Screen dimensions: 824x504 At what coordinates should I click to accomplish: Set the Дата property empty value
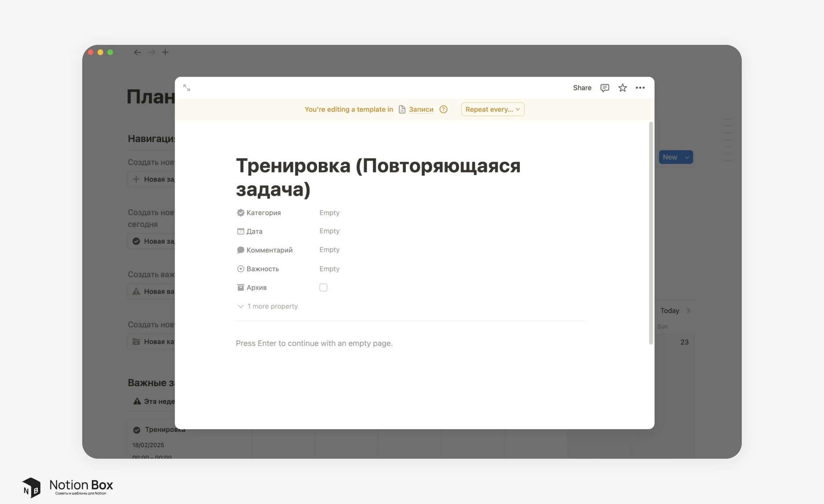tap(329, 231)
